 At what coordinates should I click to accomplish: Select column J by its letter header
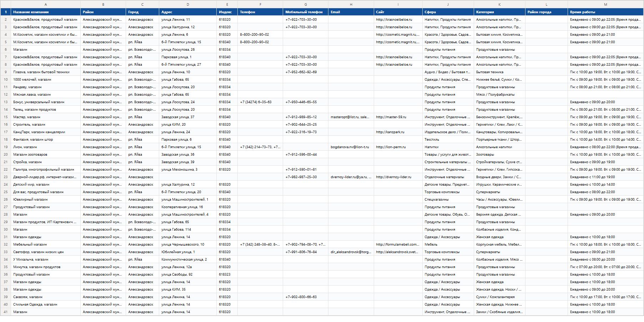click(448, 4)
